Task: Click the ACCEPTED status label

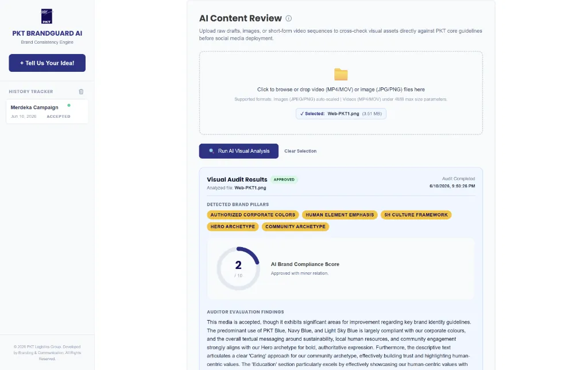Action: [59, 116]
